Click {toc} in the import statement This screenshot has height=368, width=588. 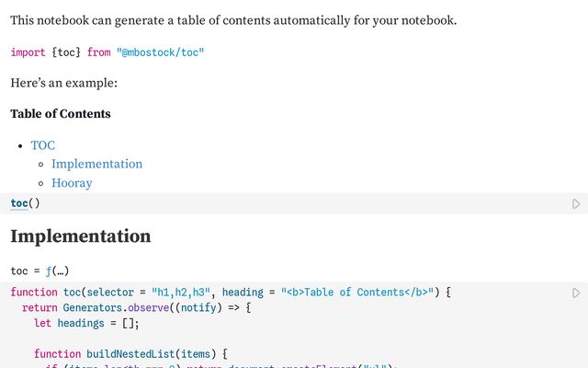tap(66, 52)
